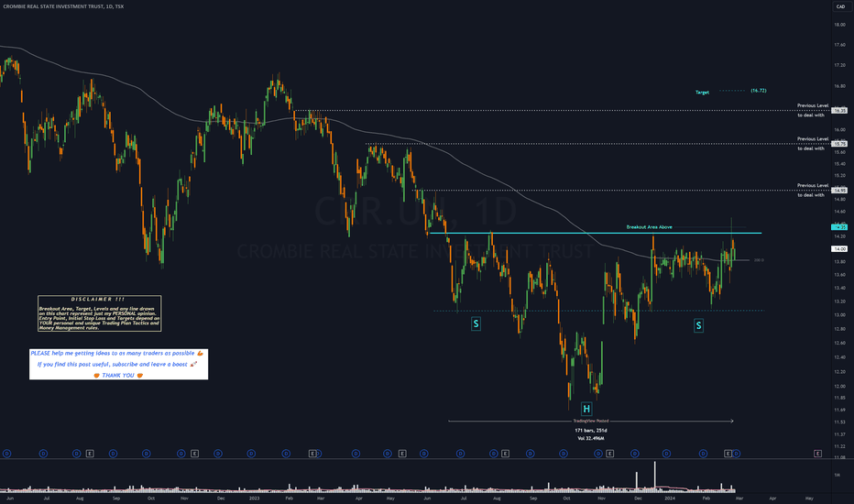Open the earnings marker near Feb 2024
The image size is (854, 504).
click(728, 454)
